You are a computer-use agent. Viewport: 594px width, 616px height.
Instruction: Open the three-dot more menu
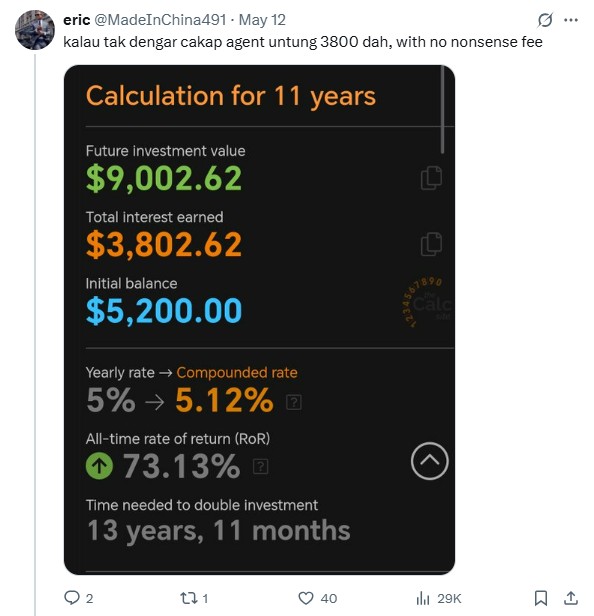point(570,20)
